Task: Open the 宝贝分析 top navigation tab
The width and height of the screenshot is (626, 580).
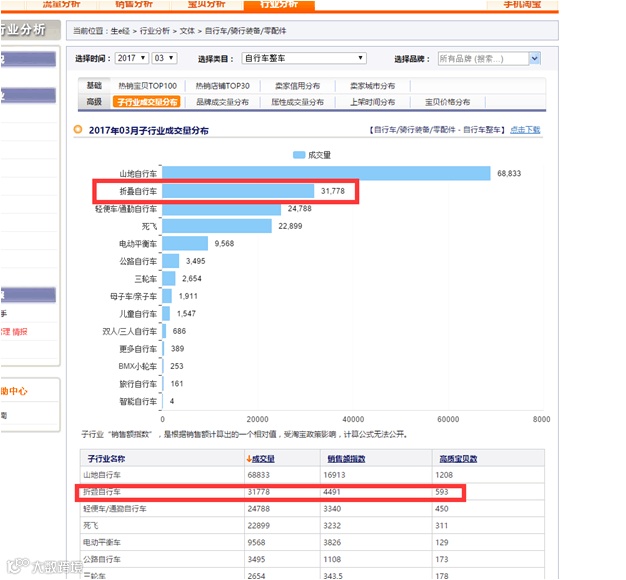Action: coord(206,5)
